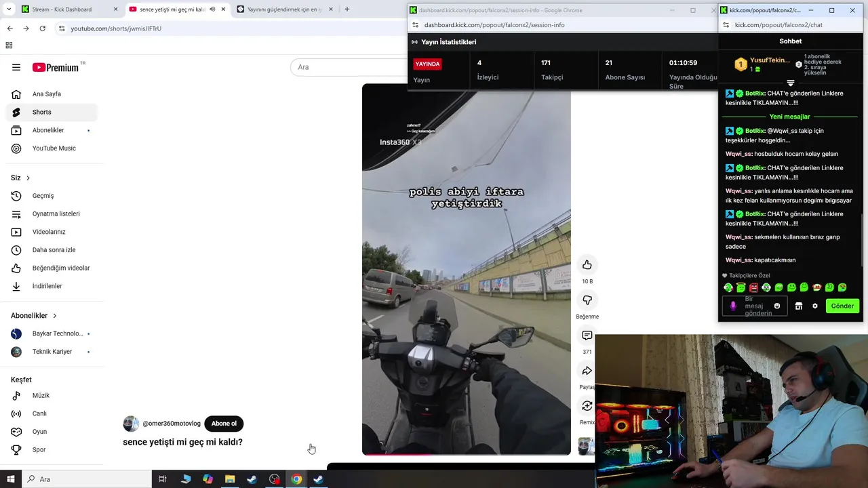Close the sence yetişti mi YouTube tab

coord(223,9)
